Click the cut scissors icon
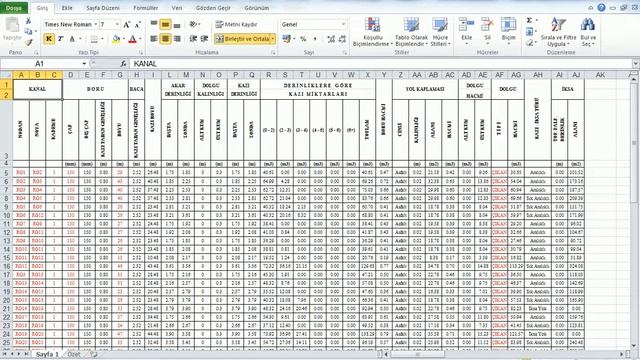The height and width of the screenshot is (360, 640). point(28,20)
